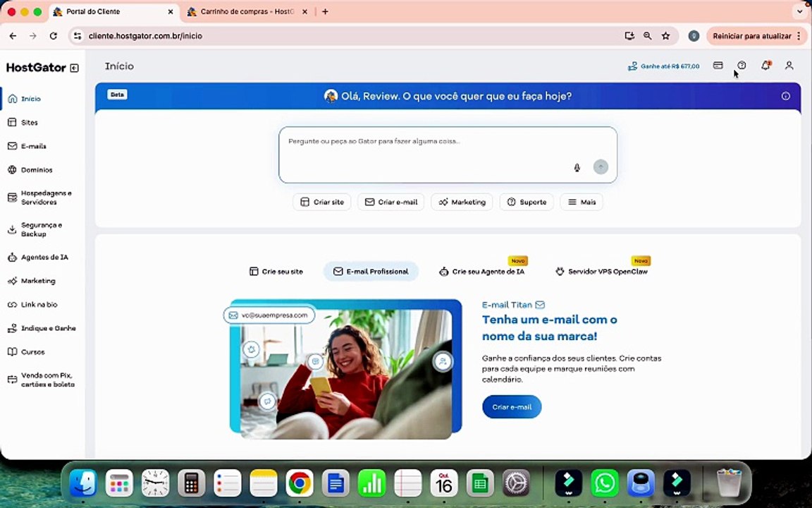Expand the Mais options menu
Viewport: 812px width, 508px height.
point(582,202)
